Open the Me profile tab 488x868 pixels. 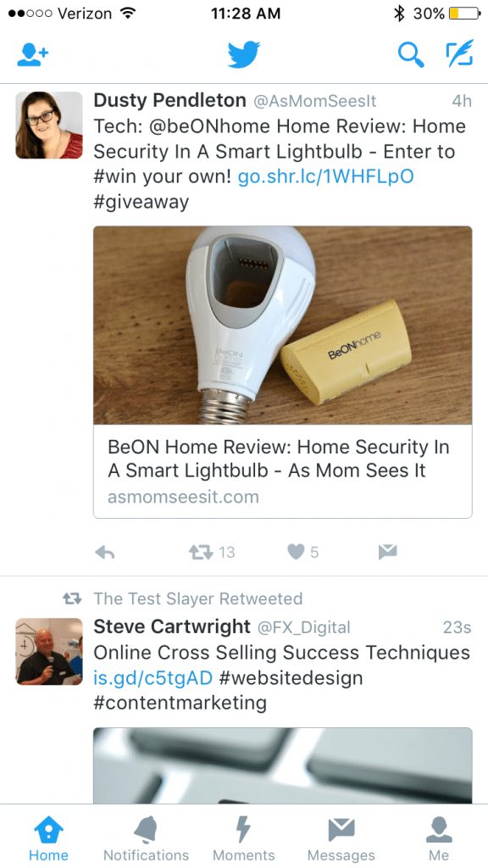click(x=439, y=838)
